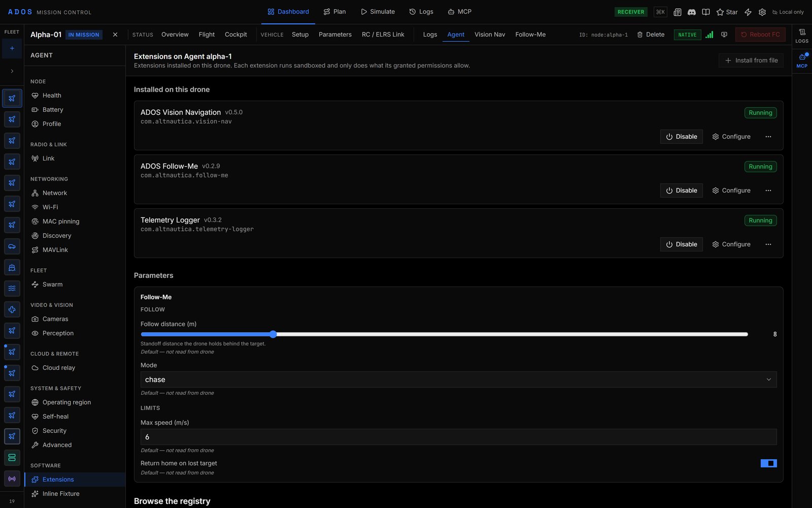This screenshot has height=508, width=812.
Task: Open the documentation book icon
Action: coord(705,12)
